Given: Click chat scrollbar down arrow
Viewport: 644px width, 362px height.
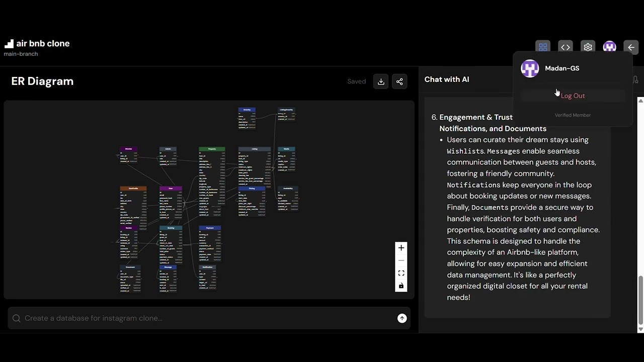Looking at the screenshot, I should (x=640, y=329).
